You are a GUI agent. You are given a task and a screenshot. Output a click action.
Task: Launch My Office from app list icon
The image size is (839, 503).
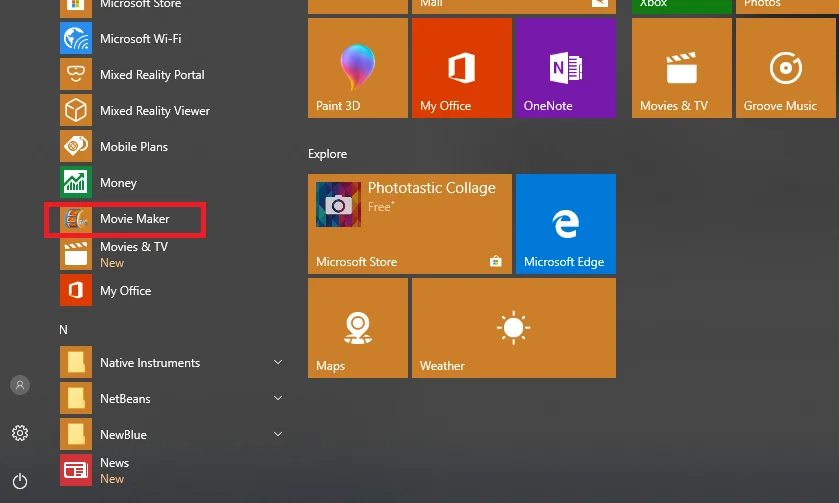75,290
